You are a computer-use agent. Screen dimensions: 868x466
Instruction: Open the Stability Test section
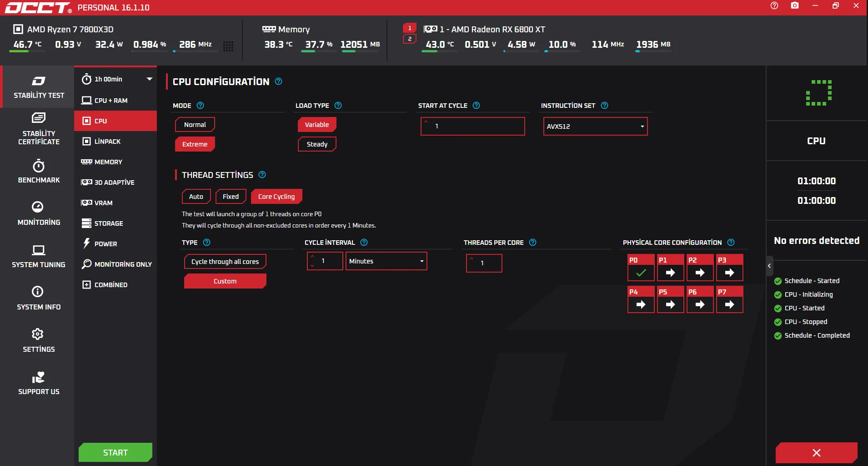(x=39, y=87)
